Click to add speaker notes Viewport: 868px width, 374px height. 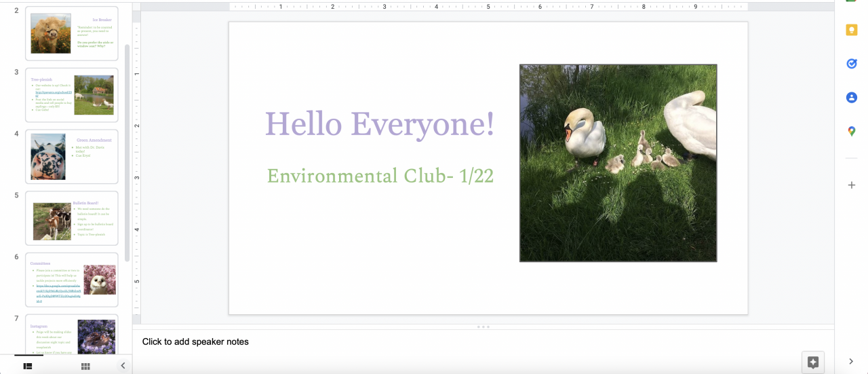195,342
